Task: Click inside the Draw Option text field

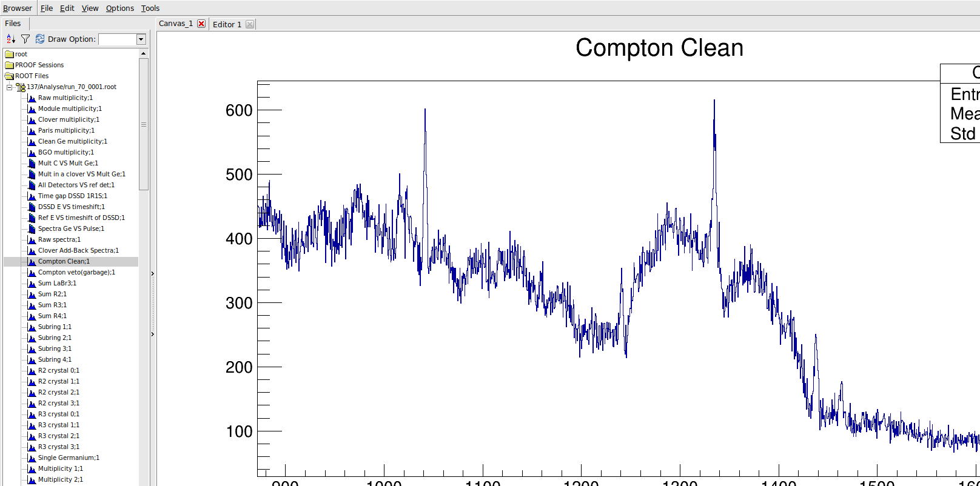Action: click(x=117, y=39)
